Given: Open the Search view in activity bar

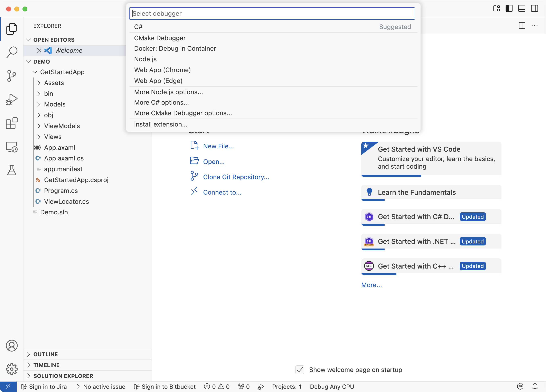Looking at the screenshot, I should [x=12, y=52].
